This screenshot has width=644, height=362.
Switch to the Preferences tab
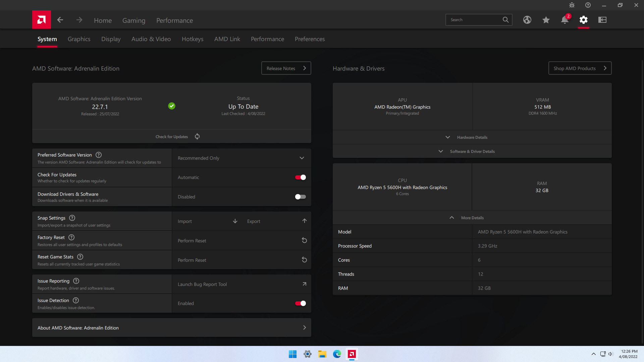[310, 39]
